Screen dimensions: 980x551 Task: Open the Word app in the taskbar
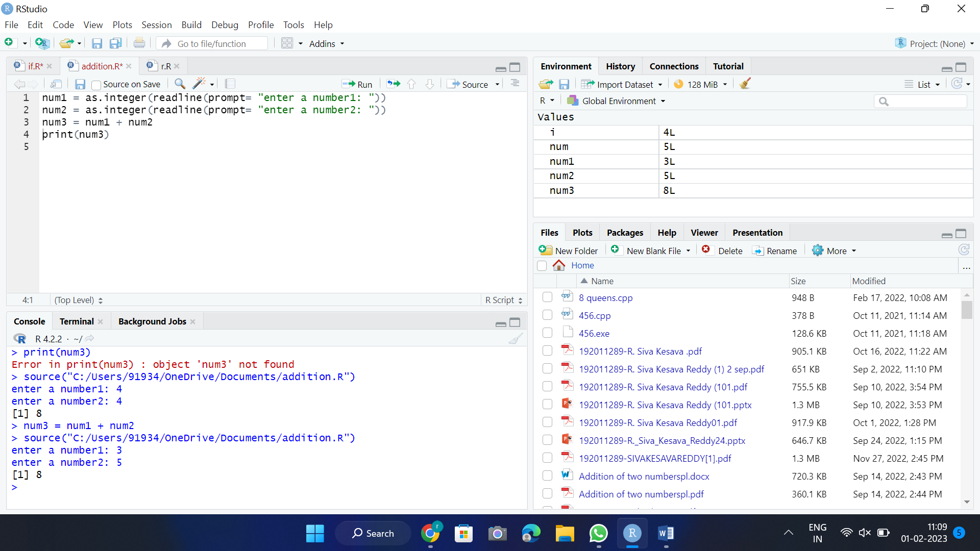[x=666, y=533]
